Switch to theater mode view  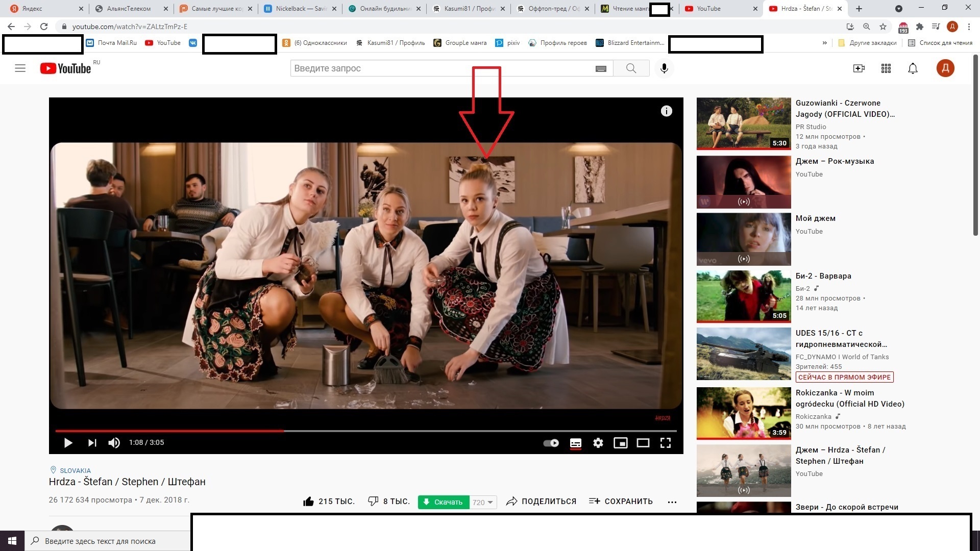(x=643, y=443)
